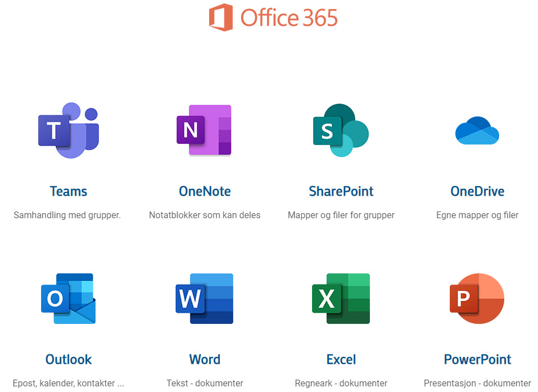This screenshot has height=392, width=538.
Task: Click the Teams title link
Action: (x=68, y=191)
